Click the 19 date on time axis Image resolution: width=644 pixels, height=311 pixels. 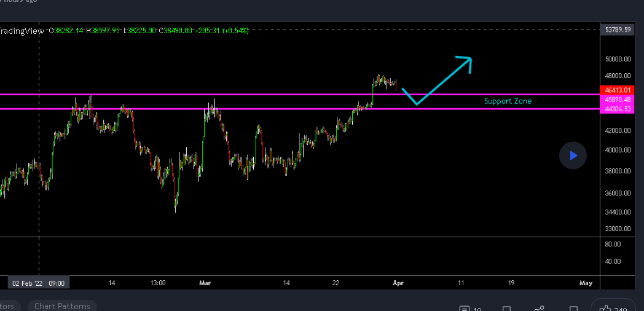[x=511, y=283]
